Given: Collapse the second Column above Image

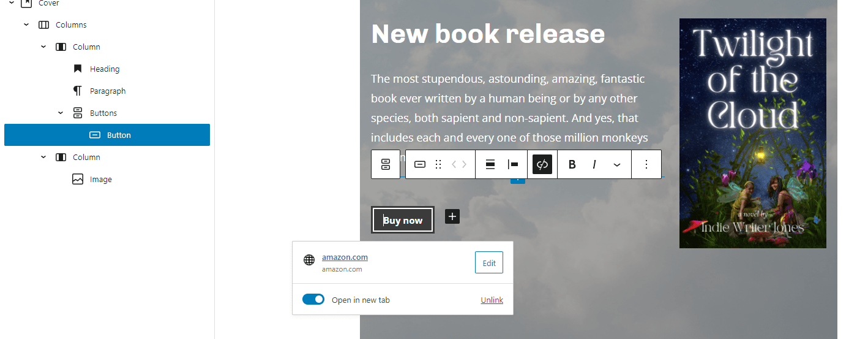Looking at the screenshot, I should pos(43,157).
